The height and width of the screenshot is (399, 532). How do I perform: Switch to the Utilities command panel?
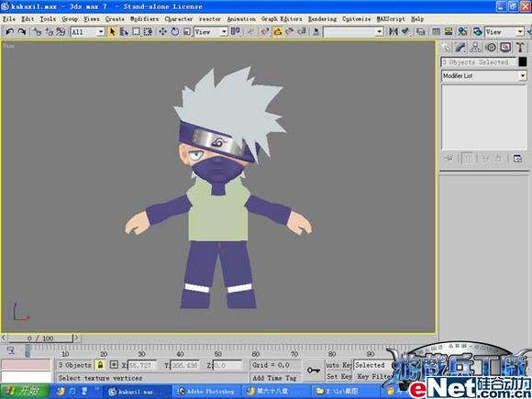click(x=520, y=48)
